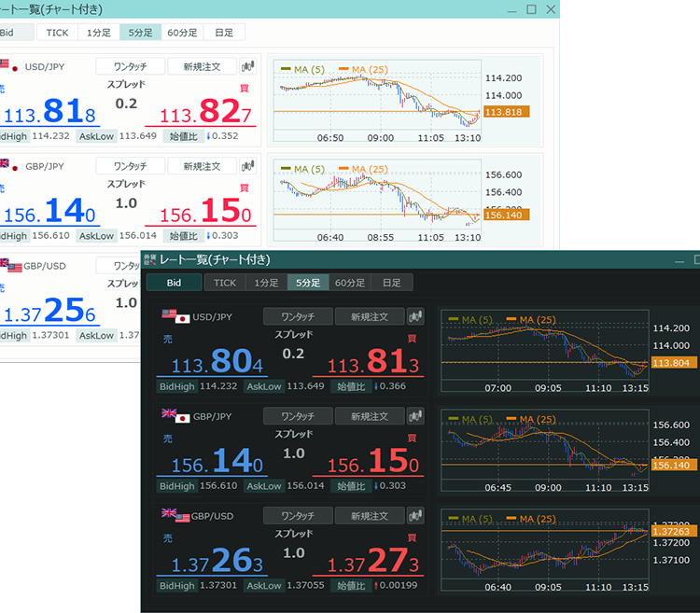Switch to TICK tab in dark window

(x=225, y=283)
